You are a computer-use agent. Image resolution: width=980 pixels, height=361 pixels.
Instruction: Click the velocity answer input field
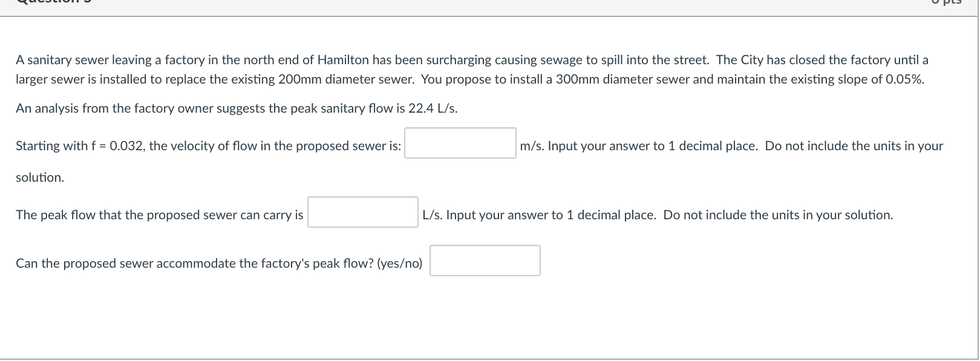[x=460, y=143]
